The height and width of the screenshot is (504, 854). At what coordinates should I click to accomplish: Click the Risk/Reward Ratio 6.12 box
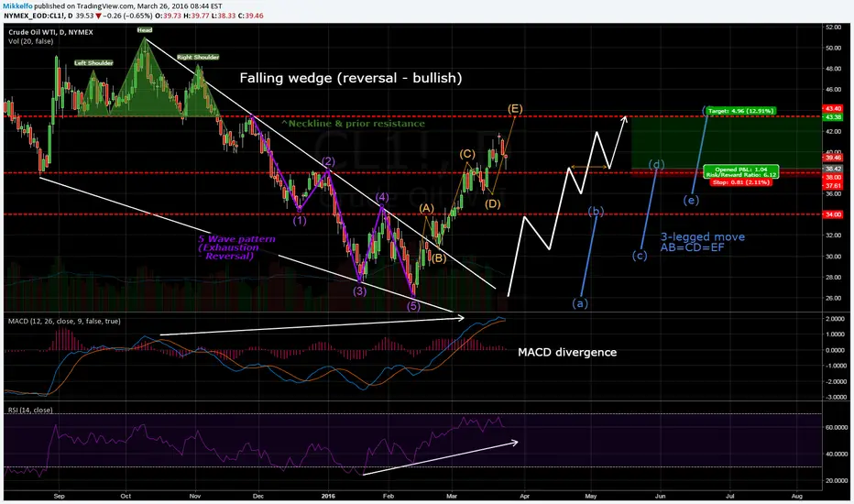coord(740,172)
